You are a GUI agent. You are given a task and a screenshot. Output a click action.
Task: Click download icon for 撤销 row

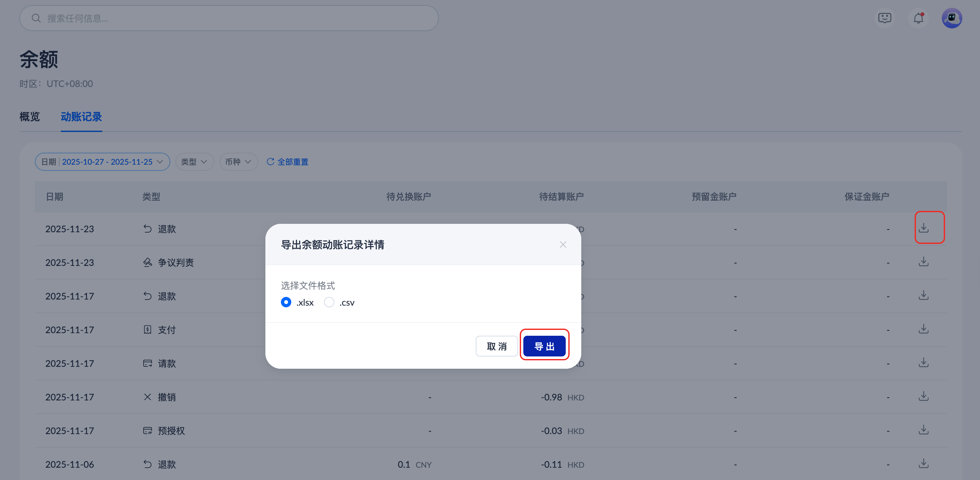[x=923, y=396]
